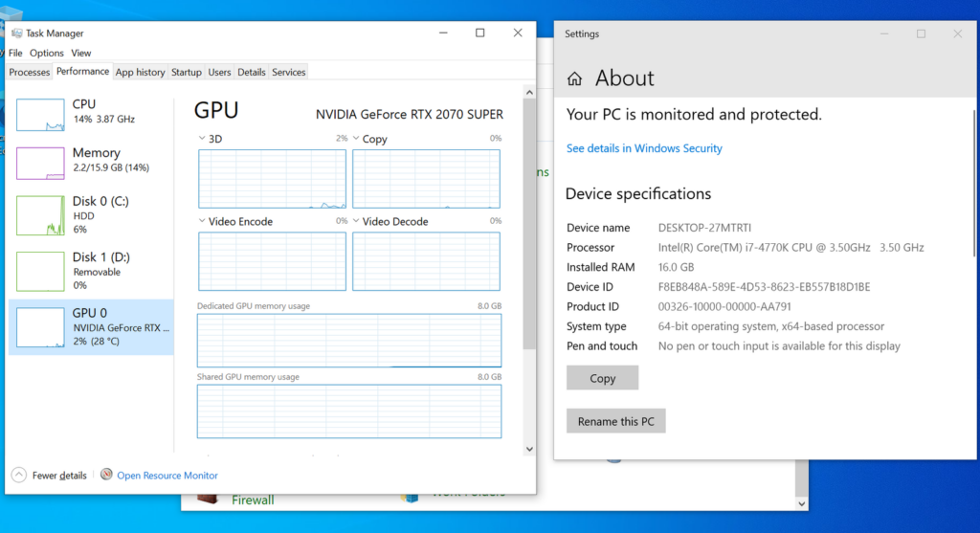This screenshot has width=980, height=533.
Task: Click the Resource Monitor icon
Action: coord(106,475)
